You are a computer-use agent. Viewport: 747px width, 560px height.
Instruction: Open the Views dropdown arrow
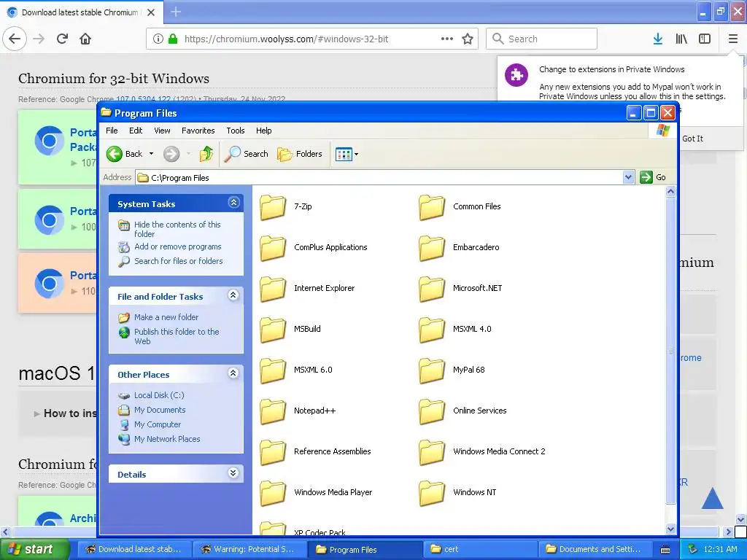[356, 154]
